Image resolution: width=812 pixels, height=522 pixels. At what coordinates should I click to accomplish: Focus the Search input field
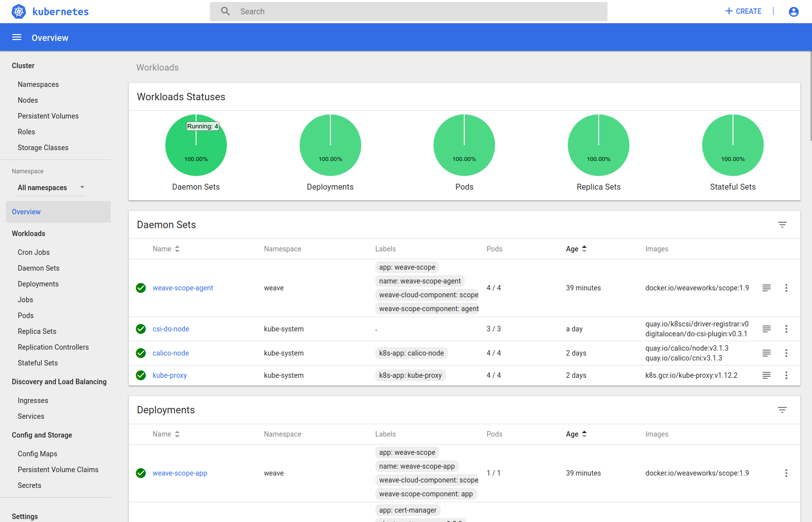pyautogui.click(x=408, y=11)
